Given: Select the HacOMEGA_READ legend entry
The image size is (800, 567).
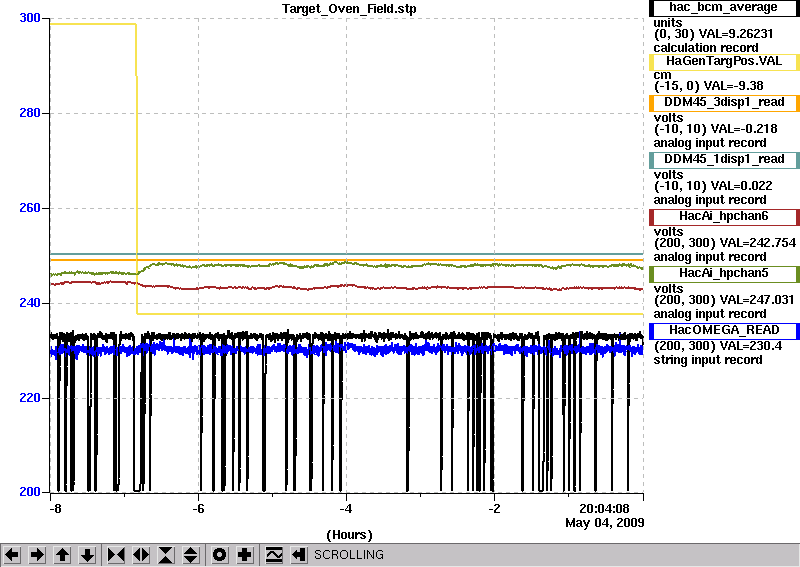Looking at the screenshot, I should 723,331.
